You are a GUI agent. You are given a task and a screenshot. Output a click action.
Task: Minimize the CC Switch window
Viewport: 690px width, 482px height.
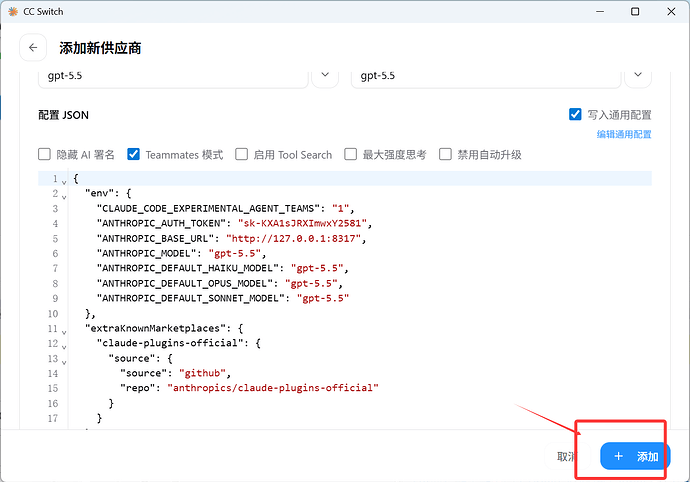[x=600, y=11]
